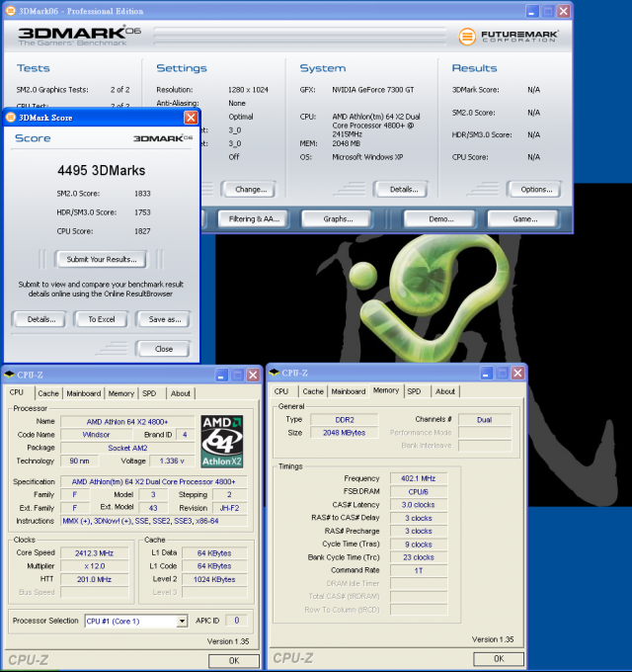Minimize the left CPU-Z window
The height and width of the screenshot is (672, 632).
point(221,375)
